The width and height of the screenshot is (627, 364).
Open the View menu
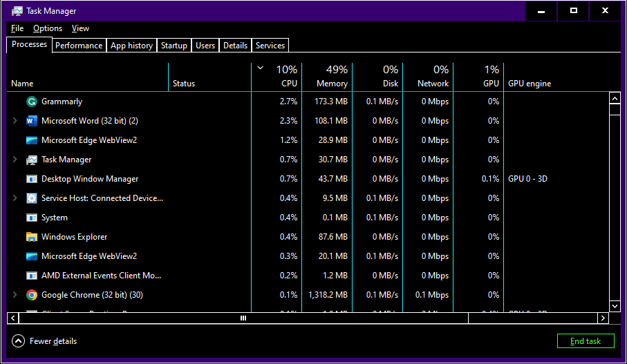point(80,28)
